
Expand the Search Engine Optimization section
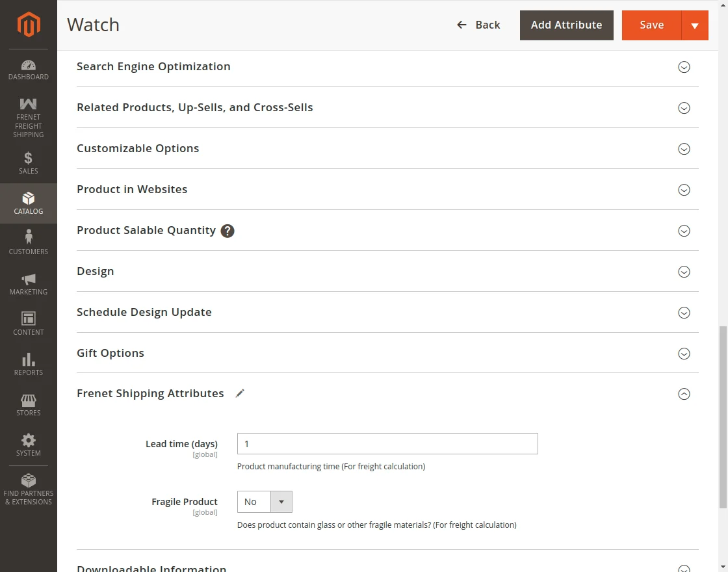[x=684, y=67]
